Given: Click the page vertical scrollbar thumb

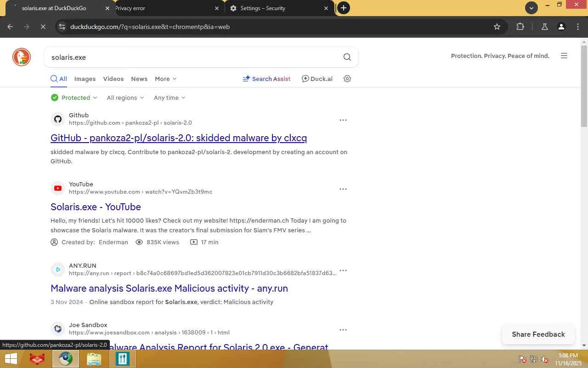Looking at the screenshot, I should (584, 86).
